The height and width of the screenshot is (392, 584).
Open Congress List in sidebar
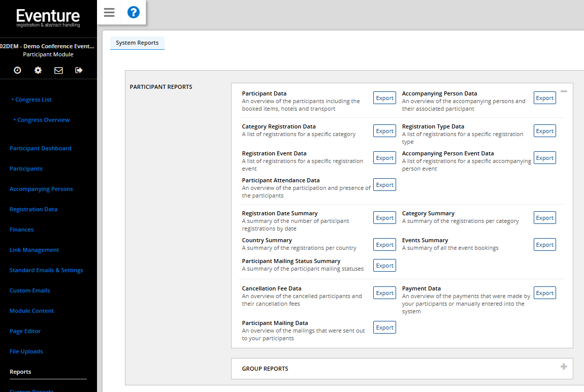coord(34,100)
